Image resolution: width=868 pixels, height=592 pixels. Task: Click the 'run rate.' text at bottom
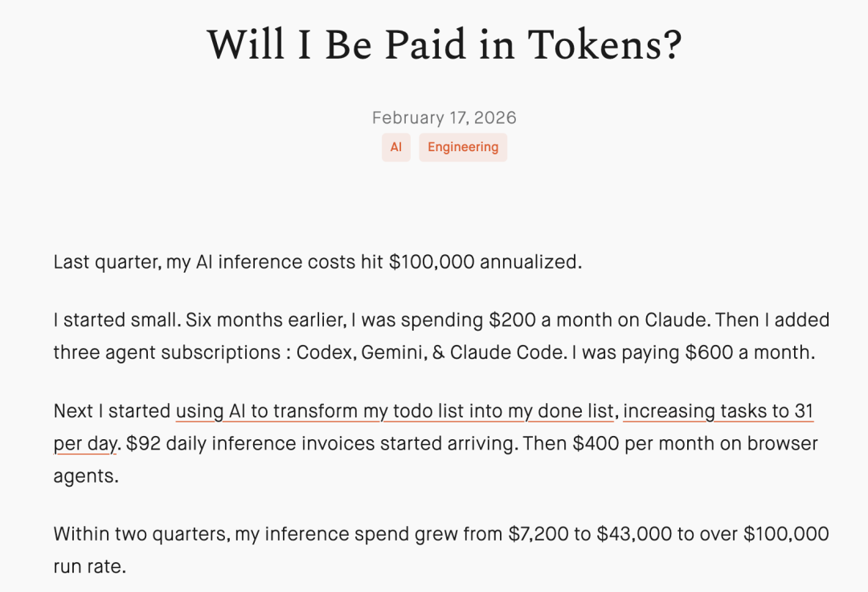tap(90, 566)
